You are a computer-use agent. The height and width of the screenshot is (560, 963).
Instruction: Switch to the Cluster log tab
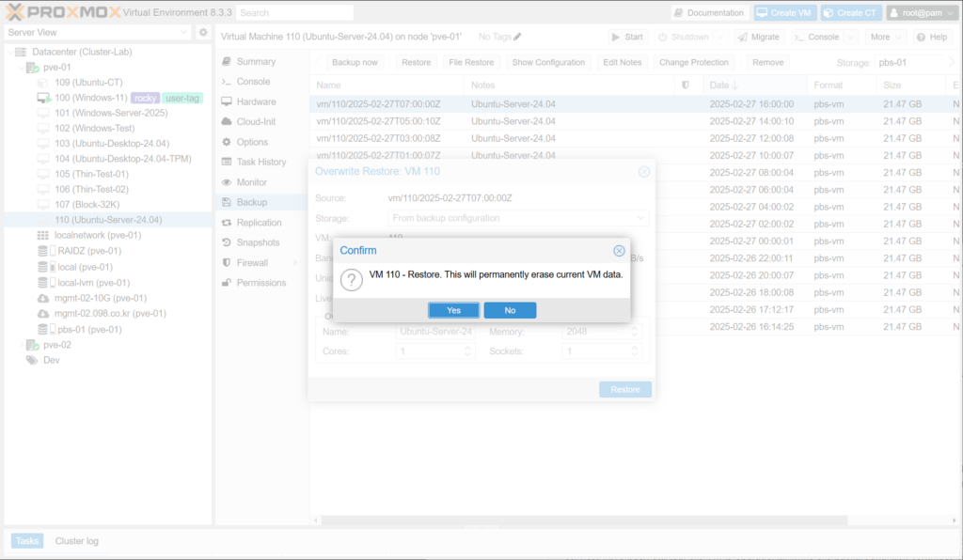pos(76,541)
